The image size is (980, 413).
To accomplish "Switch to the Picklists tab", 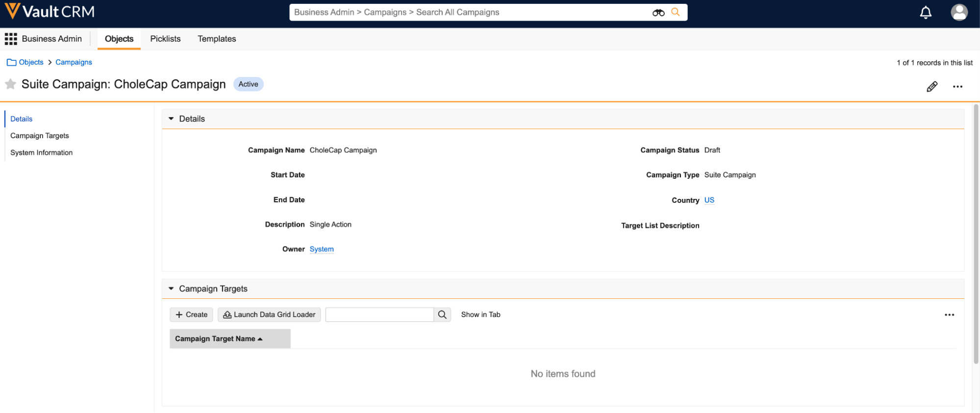I will (x=165, y=39).
